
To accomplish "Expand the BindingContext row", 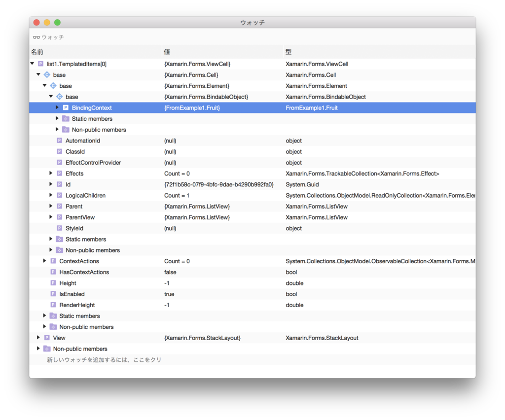I will [57, 107].
